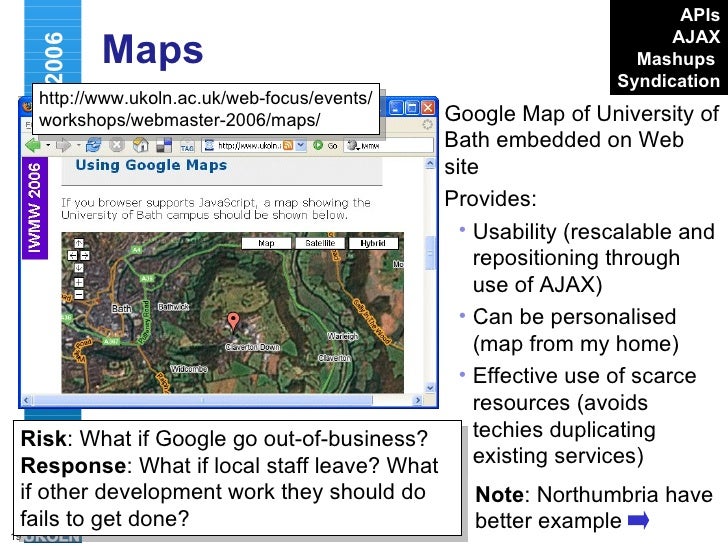Pan the map down with arrow

click(x=79, y=268)
